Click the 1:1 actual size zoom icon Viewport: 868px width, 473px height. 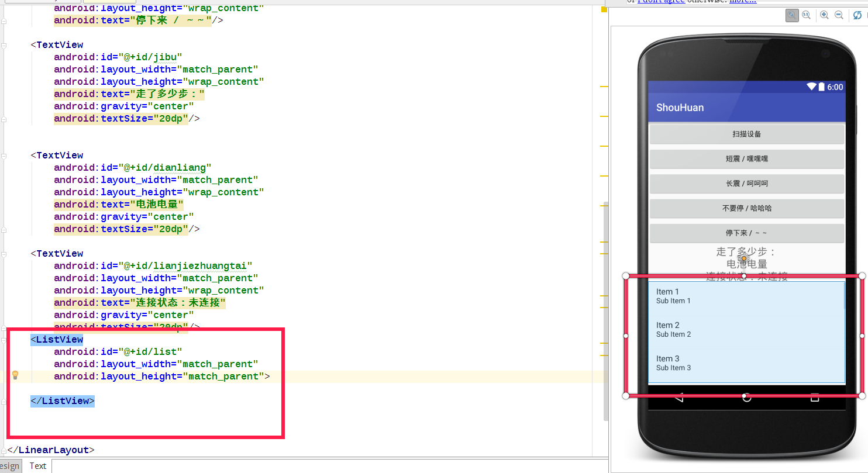(806, 15)
